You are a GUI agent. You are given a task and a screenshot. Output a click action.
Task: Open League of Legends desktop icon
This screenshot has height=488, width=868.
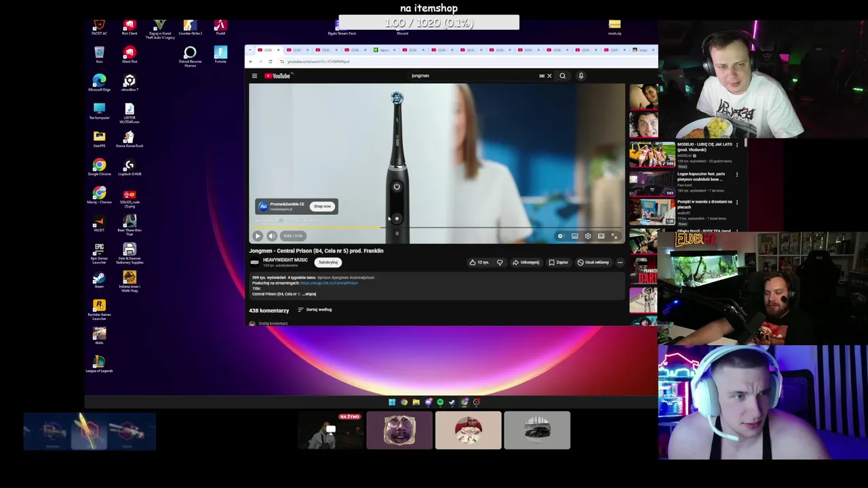click(x=99, y=364)
